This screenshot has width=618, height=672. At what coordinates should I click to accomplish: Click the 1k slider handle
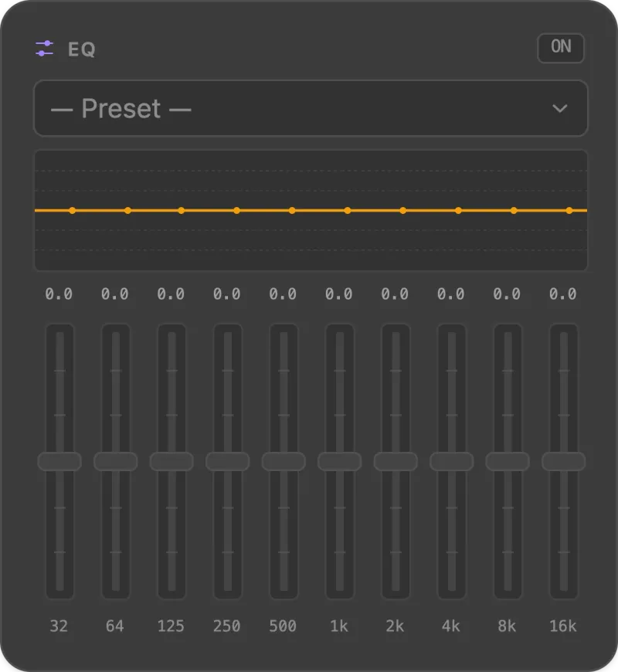tap(339, 462)
